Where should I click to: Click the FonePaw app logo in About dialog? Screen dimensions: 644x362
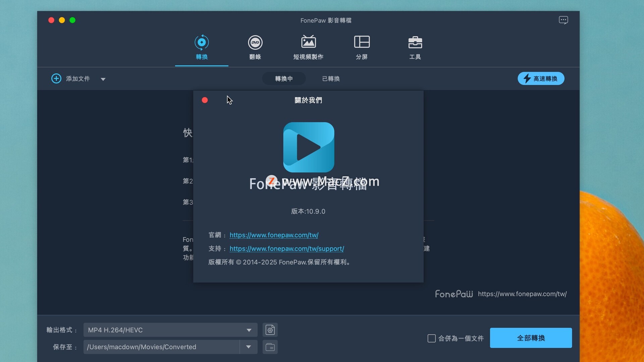pyautogui.click(x=309, y=147)
